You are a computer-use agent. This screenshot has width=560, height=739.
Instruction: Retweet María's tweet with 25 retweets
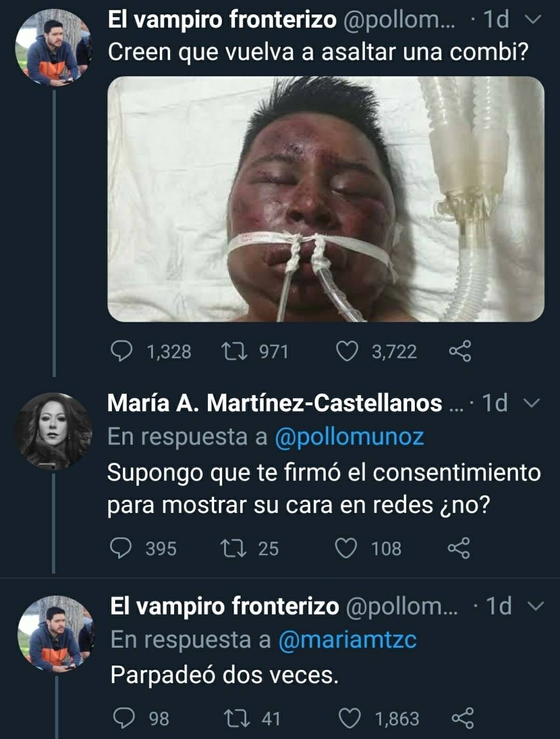click(x=233, y=548)
